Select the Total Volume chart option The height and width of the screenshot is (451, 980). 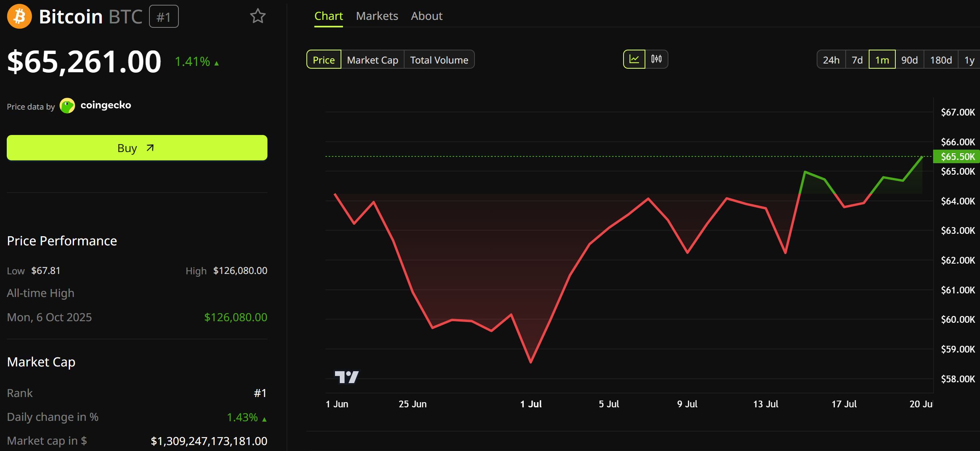439,60
